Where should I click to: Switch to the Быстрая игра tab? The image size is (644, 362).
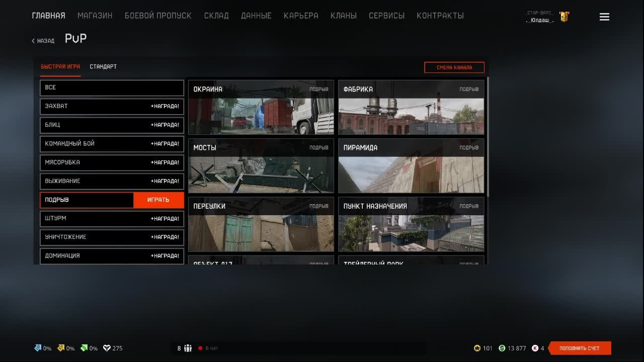coord(60,67)
